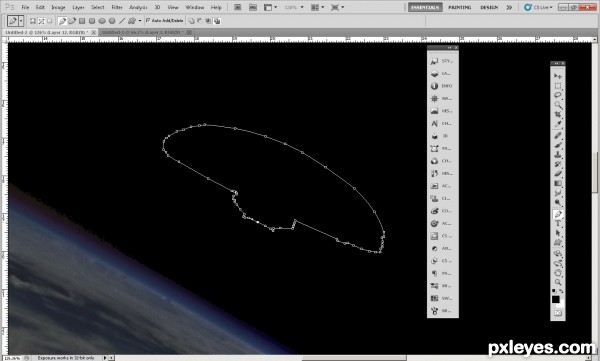
Task: Select the Move tool in toolbox
Action: (x=558, y=76)
